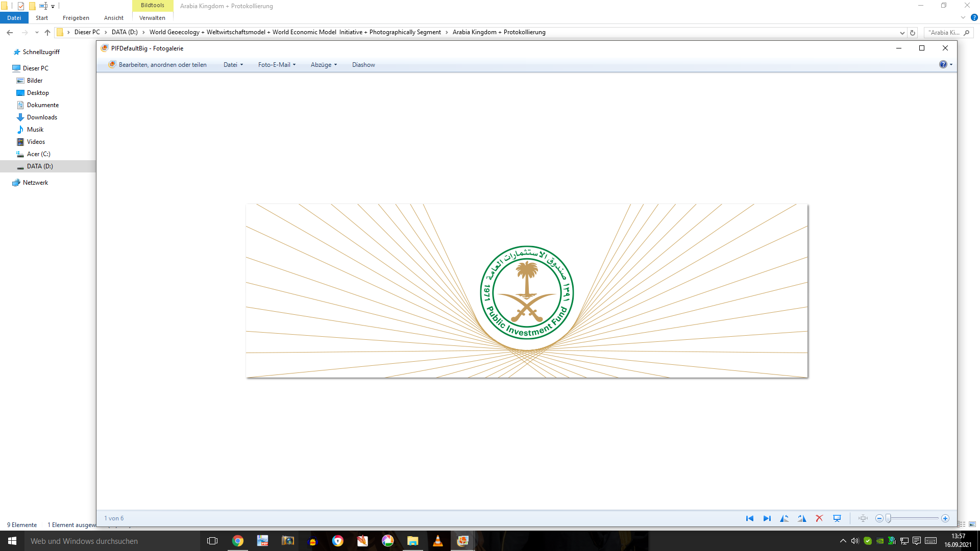Click the Bildtools contextual tab
The width and height of the screenshot is (980, 551).
[153, 6]
